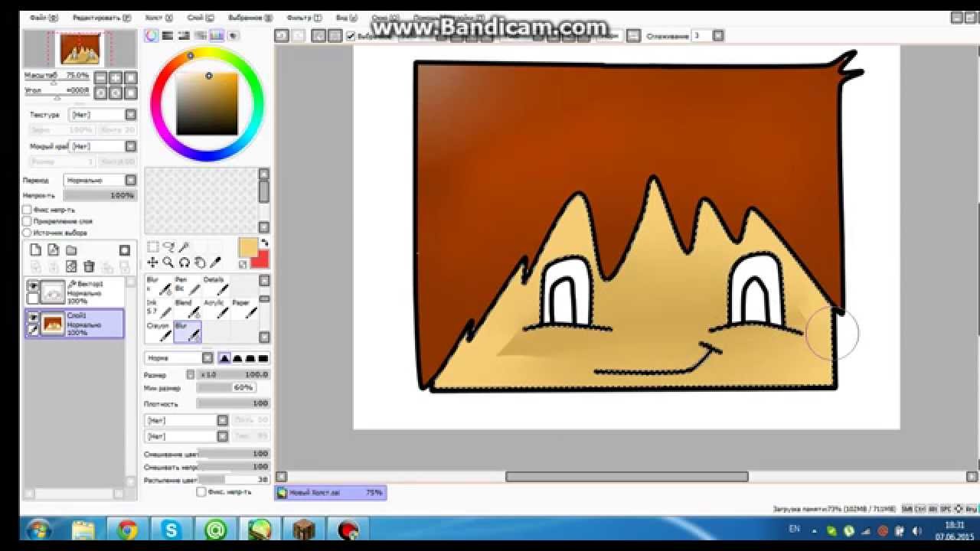Zoom in with the plus button
Viewport: 980px width, 551px height.
click(115, 77)
